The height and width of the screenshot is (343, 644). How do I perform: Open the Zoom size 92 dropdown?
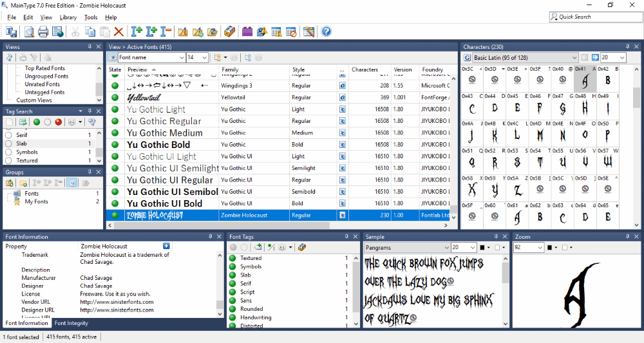pyautogui.click(x=540, y=247)
